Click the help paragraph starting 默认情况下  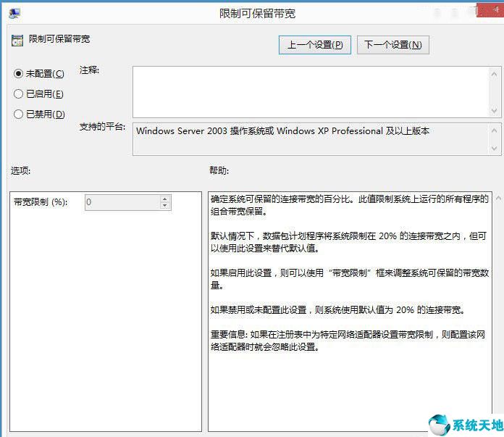tap(349, 242)
